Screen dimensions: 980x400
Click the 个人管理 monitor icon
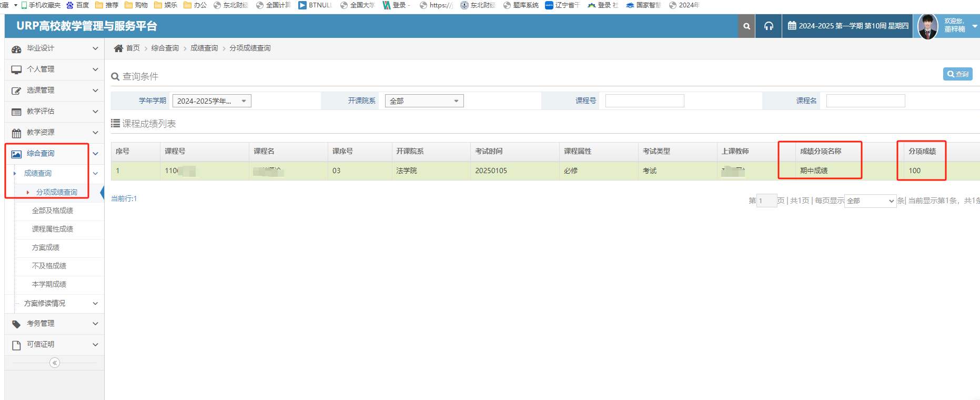16,69
